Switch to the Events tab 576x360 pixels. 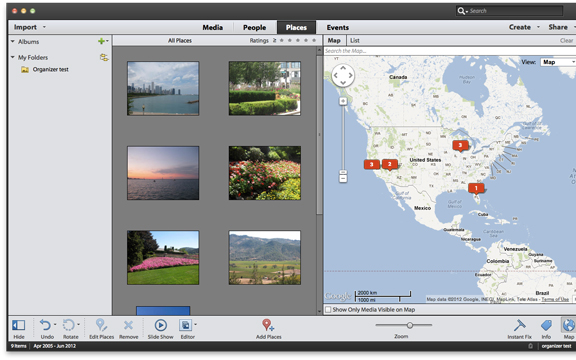[338, 28]
